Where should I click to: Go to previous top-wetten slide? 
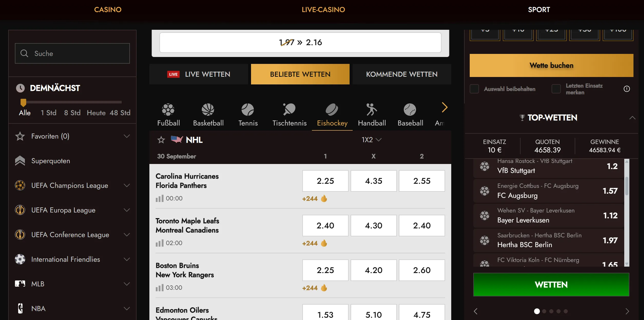pyautogui.click(x=476, y=311)
